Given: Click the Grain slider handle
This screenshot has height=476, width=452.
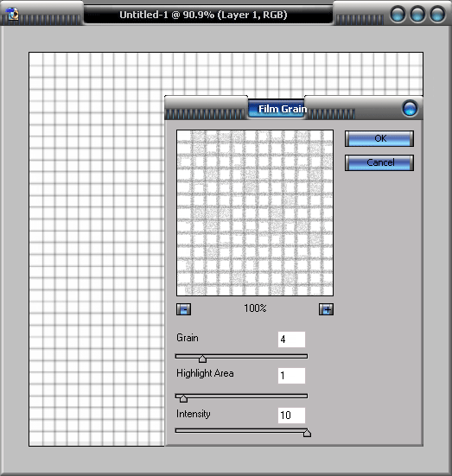Looking at the screenshot, I should pyautogui.click(x=202, y=359).
